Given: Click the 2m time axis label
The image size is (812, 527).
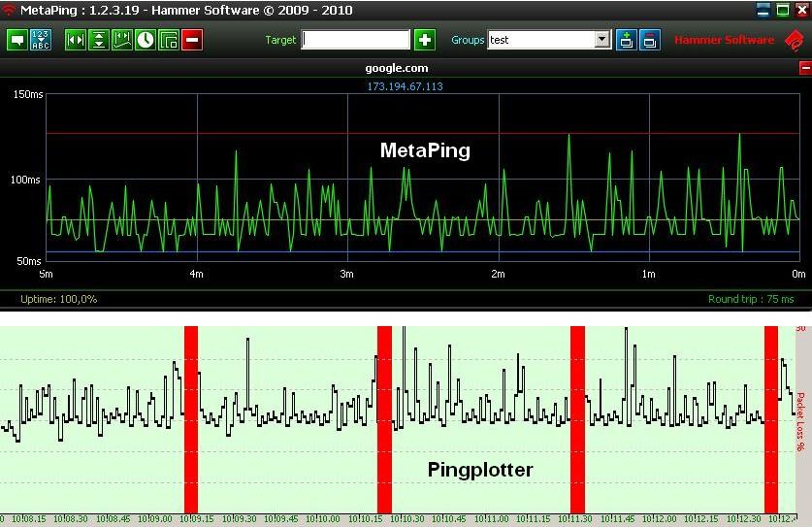Looking at the screenshot, I should [498, 274].
